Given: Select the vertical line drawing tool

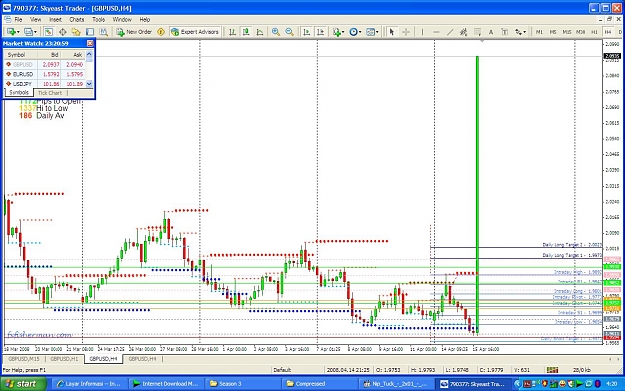Looking at the screenshot, I should coord(423,32).
